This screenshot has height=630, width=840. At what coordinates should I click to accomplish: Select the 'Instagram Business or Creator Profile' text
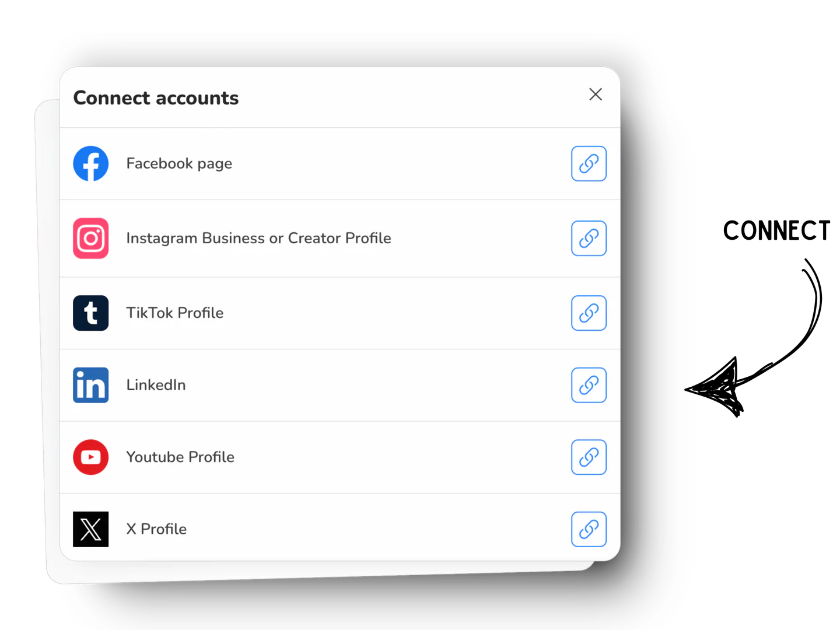(x=258, y=238)
